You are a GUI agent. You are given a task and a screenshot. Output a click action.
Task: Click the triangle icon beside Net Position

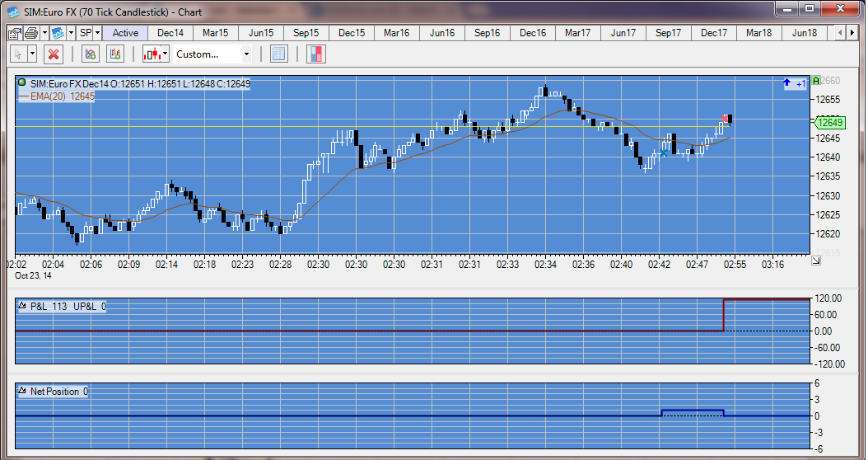pyautogui.click(x=23, y=390)
